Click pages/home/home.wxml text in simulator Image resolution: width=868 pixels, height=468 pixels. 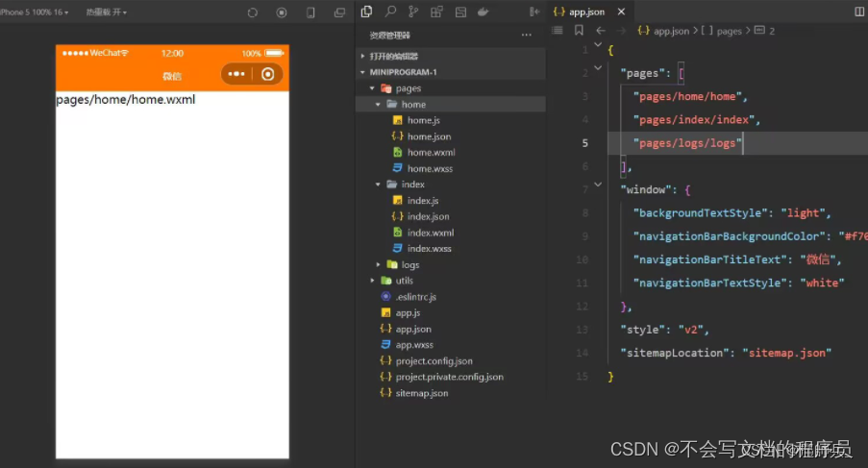click(x=126, y=100)
